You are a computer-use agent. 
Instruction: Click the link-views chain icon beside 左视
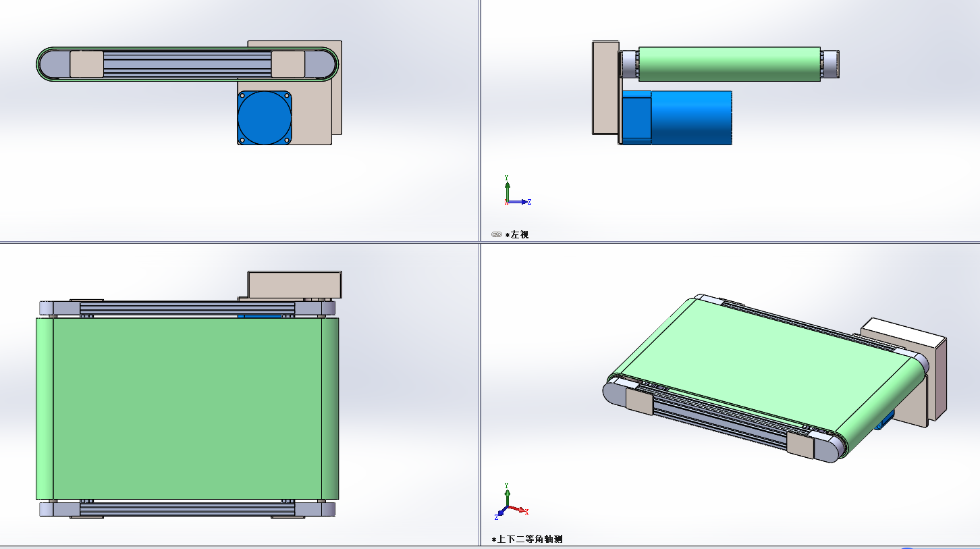(x=497, y=234)
